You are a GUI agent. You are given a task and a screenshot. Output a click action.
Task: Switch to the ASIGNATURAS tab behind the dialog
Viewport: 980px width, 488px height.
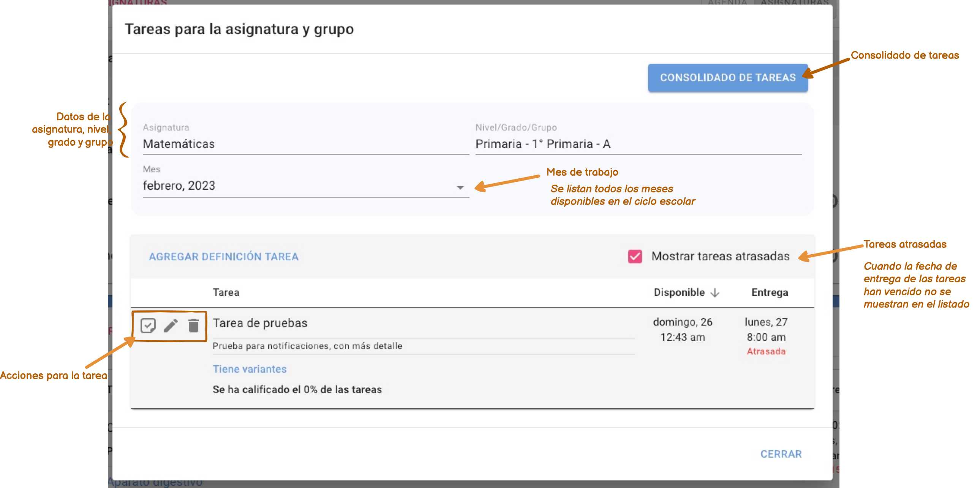[x=794, y=2]
